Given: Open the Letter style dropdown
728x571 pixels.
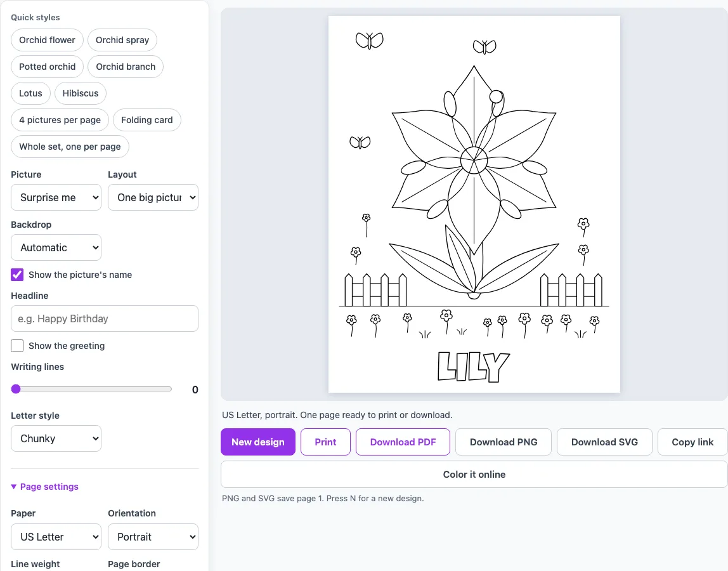Looking at the screenshot, I should [56, 438].
